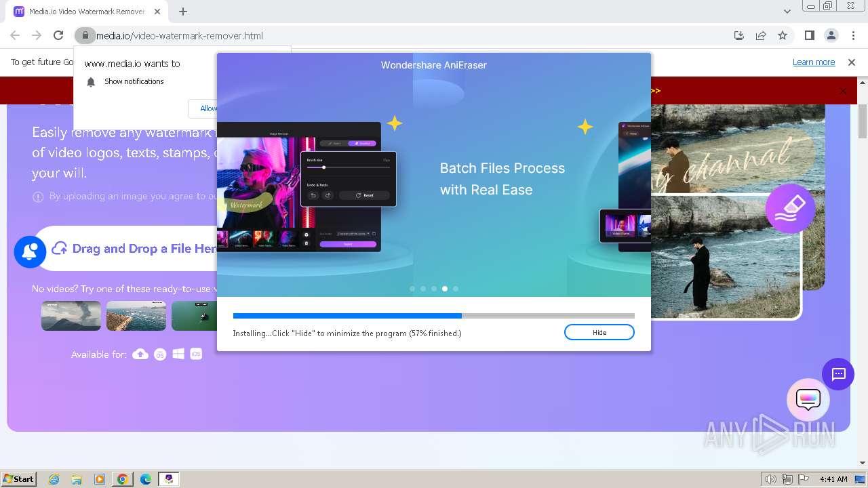Click the Action Center flag icon
Image resolution: width=868 pixels, height=488 pixels.
[803, 479]
